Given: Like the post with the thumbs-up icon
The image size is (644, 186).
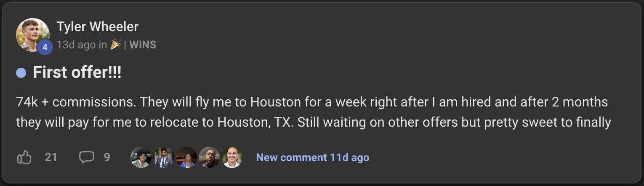Looking at the screenshot, I should [x=24, y=158].
